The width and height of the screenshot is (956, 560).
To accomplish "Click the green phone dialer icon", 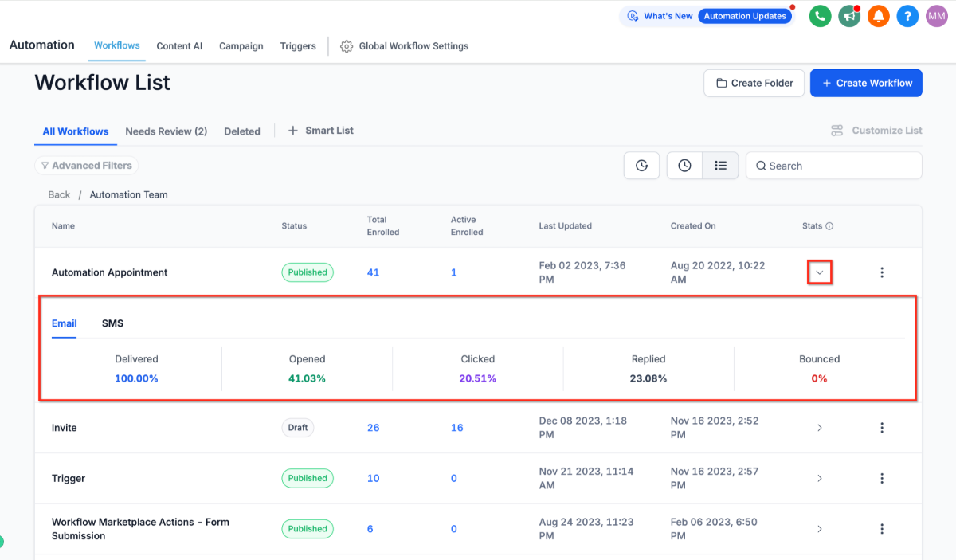I will (820, 16).
